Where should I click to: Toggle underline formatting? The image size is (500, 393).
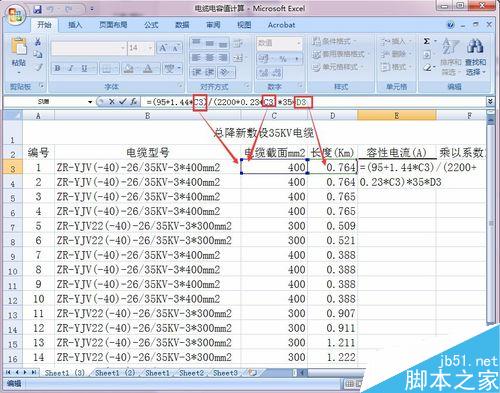point(84,68)
